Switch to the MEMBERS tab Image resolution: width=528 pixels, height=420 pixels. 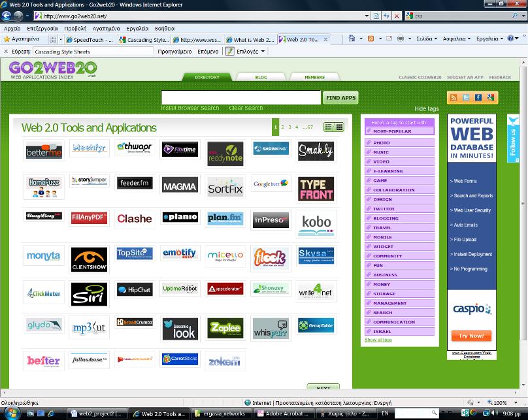pyautogui.click(x=315, y=77)
